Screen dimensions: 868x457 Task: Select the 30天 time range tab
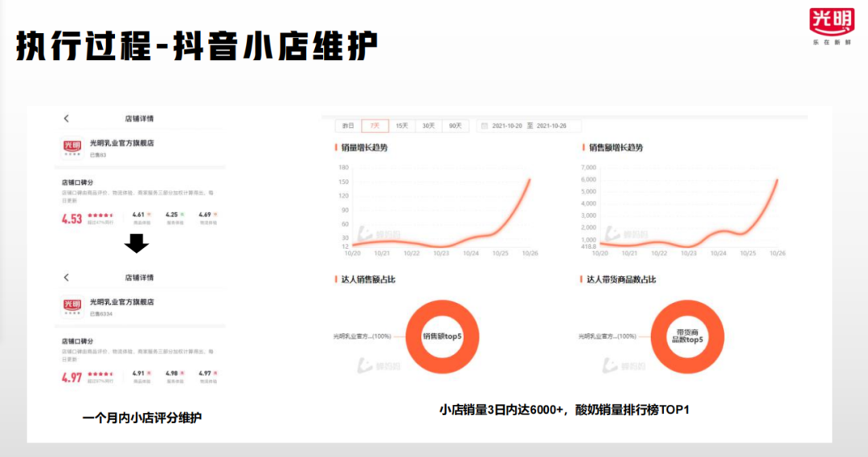pyautogui.click(x=428, y=126)
